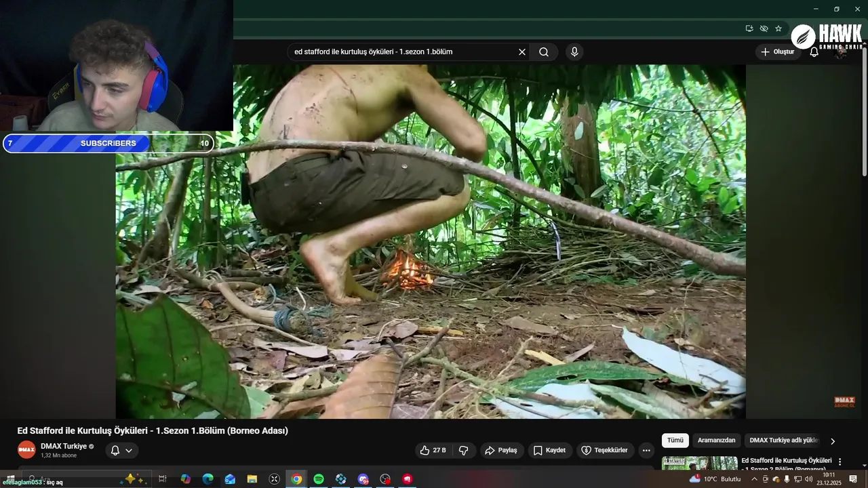Open options menu for 2.Bölüm recommendation
The height and width of the screenshot is (488, 868).
pos(840,462)
